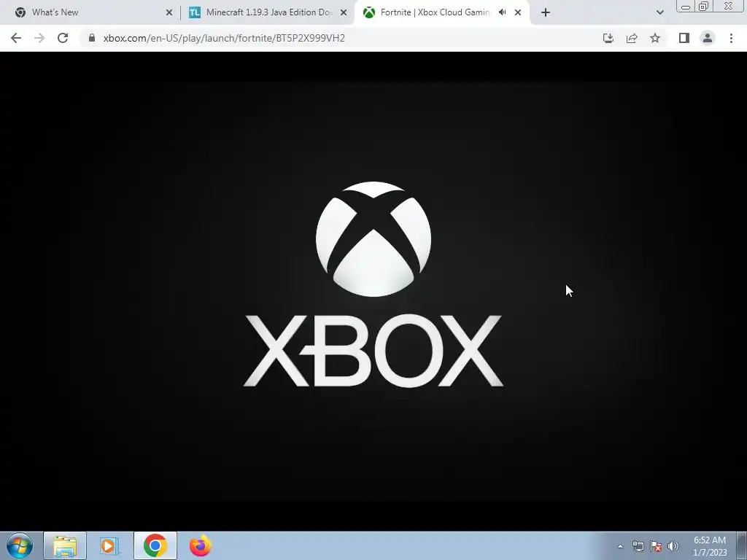Launch Windows Media Player from taskbar

[x=109, y=545]
